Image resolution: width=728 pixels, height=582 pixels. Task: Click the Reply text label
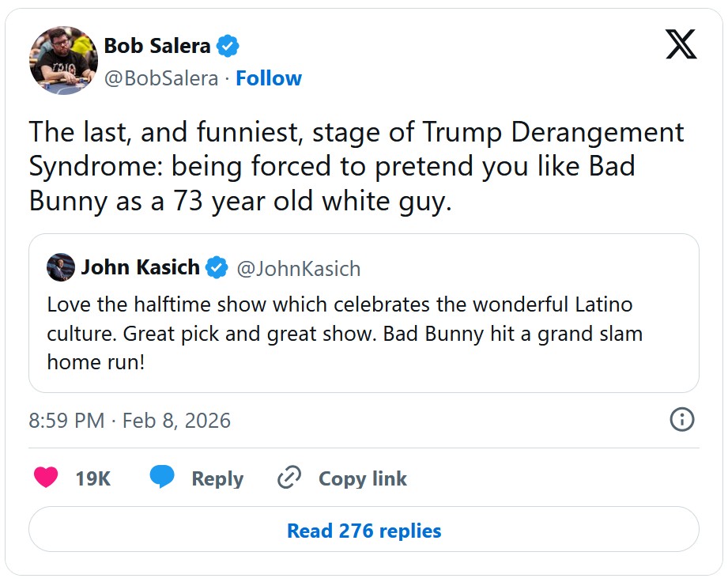pyautogui.click(x=217, y=478)
